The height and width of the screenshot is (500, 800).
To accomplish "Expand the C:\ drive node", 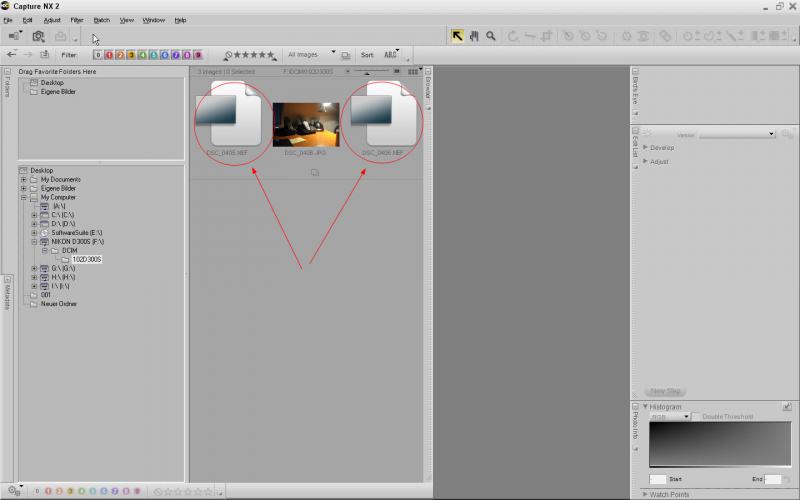I will point(34,215).
